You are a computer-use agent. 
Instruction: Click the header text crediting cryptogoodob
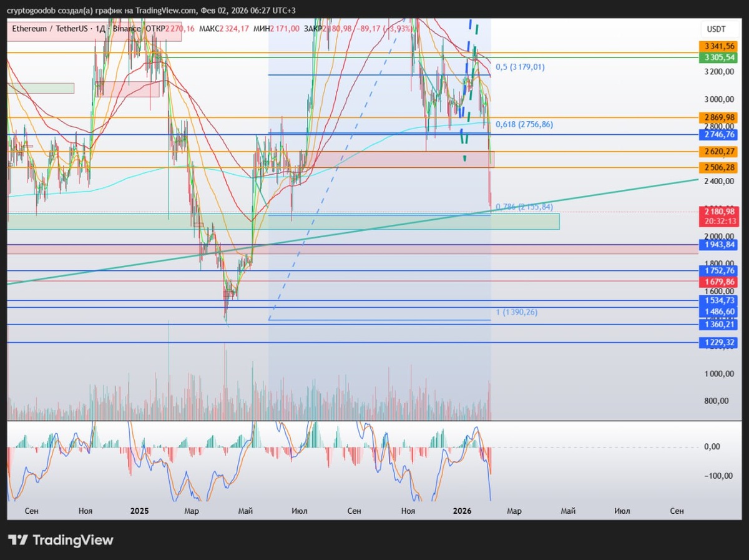(x=152, y=11)
